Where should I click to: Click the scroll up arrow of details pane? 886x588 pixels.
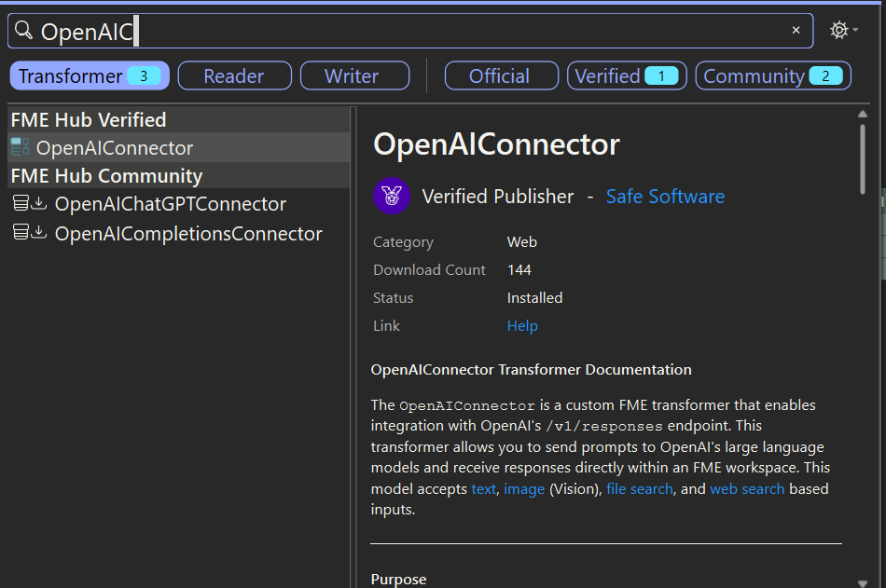tap(863, 114)
